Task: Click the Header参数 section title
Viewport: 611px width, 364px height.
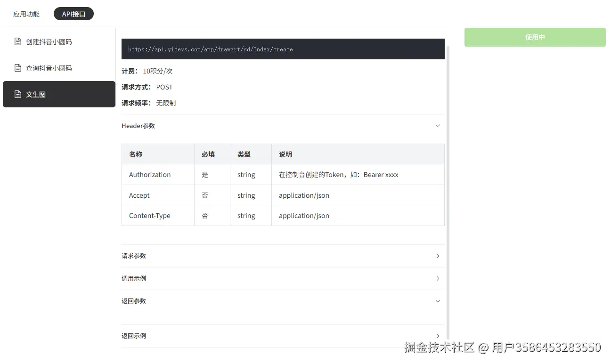Action: tap(138, 126)
